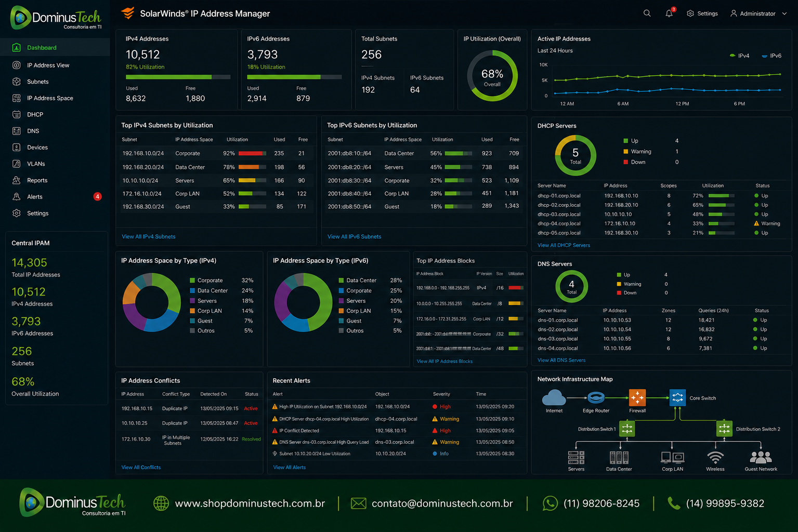Select the Dashboard sidebar icon
The width and height of the screenshot is (798, 532).
coord(17,47)
